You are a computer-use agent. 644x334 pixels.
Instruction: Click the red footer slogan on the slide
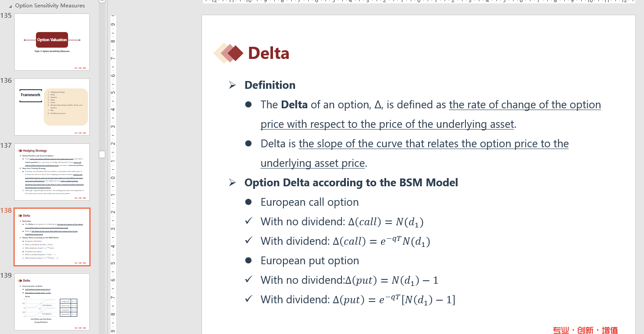tap(585, 330)
